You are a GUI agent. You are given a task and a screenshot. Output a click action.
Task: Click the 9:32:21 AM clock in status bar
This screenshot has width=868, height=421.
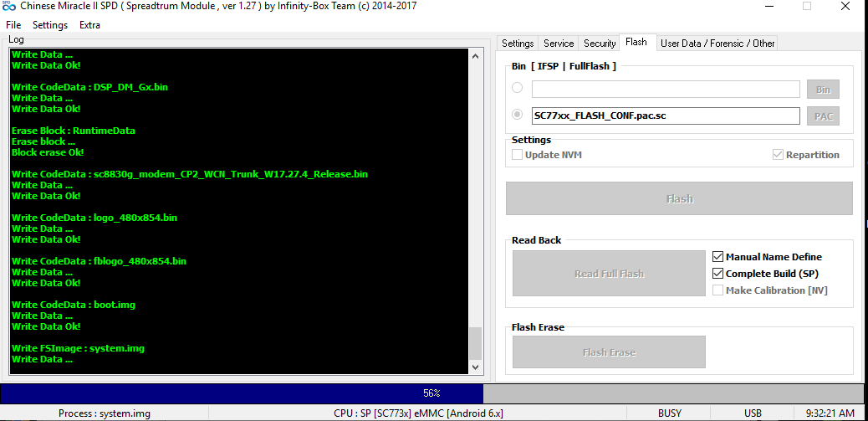pyautogui.click(x=828, y=413)
